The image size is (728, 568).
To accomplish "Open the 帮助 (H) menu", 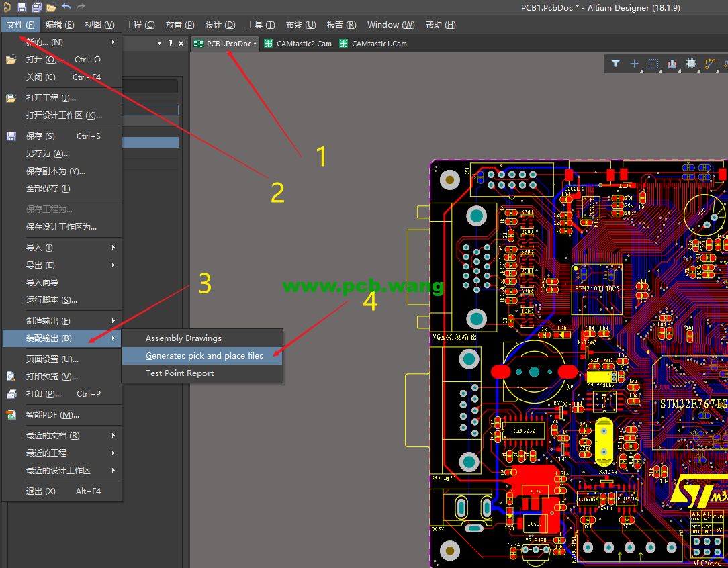I will [x=441, y=25].
